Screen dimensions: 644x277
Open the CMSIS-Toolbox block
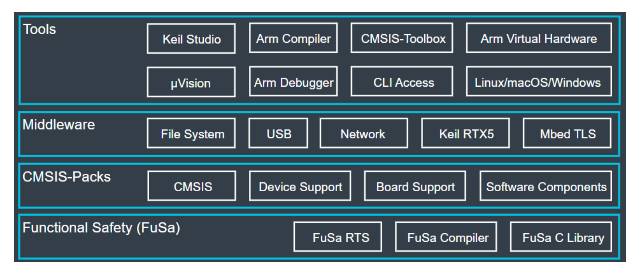tap(402, 38)
